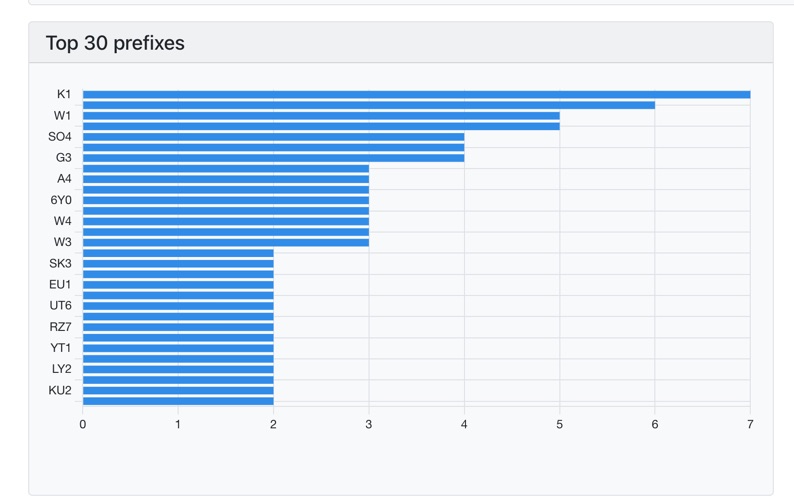
Task: Click the RZ7 y-axis label
Action: (60, 327)
